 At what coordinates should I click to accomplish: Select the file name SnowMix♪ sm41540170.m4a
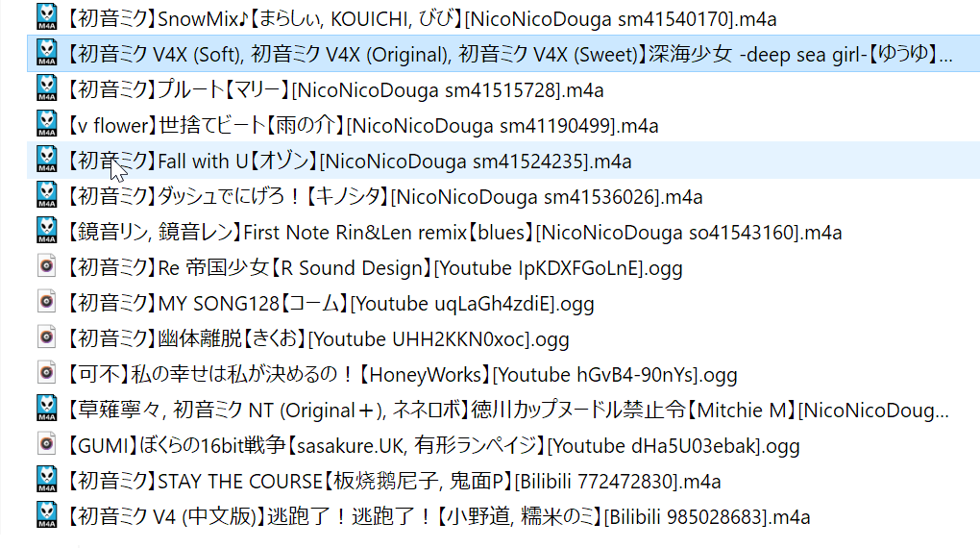tap(422, 19)
